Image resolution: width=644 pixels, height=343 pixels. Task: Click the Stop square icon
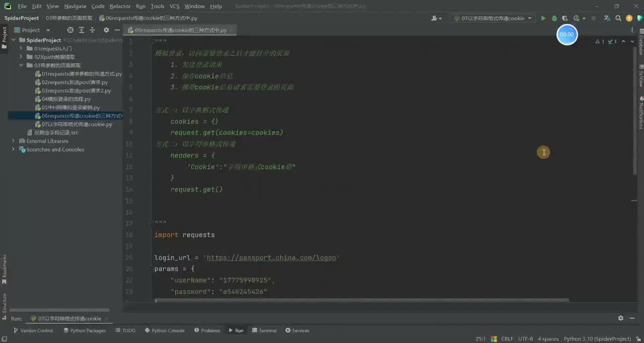pos(593,18)
